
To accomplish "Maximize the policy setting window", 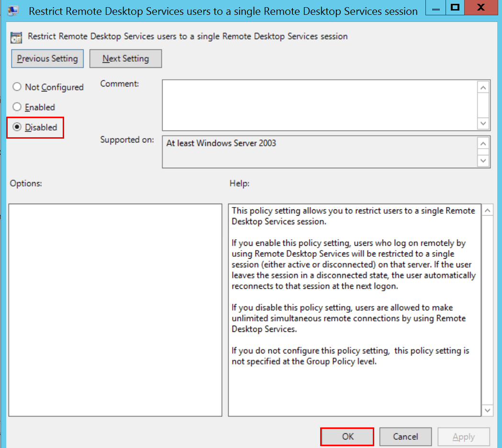I will (x=455, y=8).
